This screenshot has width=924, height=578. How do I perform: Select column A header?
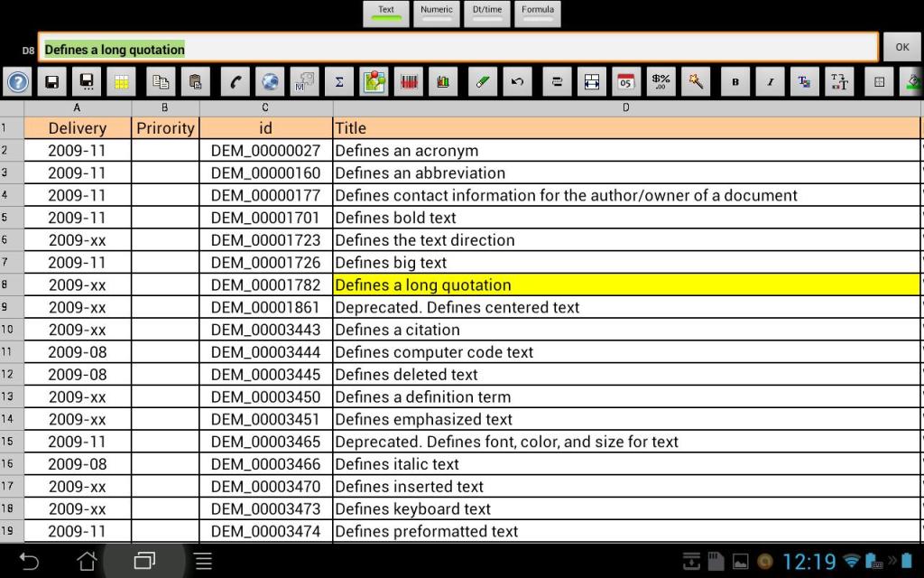point(78,108)
